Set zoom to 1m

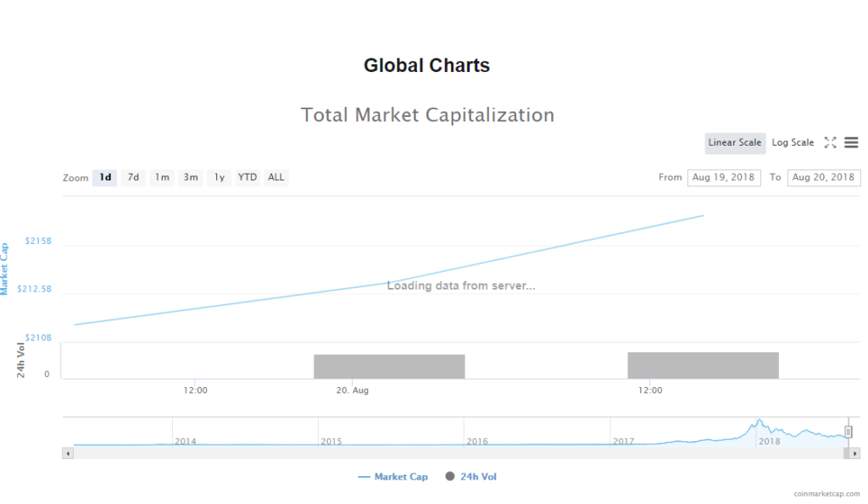click(162, 178)
